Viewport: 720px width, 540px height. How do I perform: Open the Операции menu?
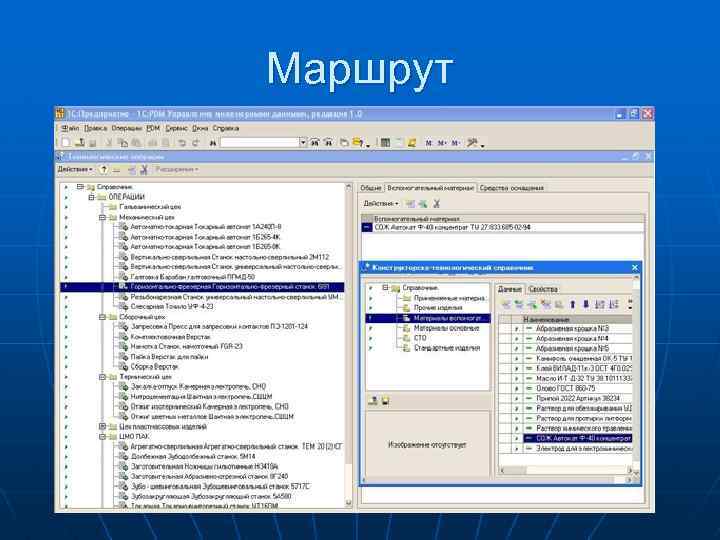[x=127, y=128]
